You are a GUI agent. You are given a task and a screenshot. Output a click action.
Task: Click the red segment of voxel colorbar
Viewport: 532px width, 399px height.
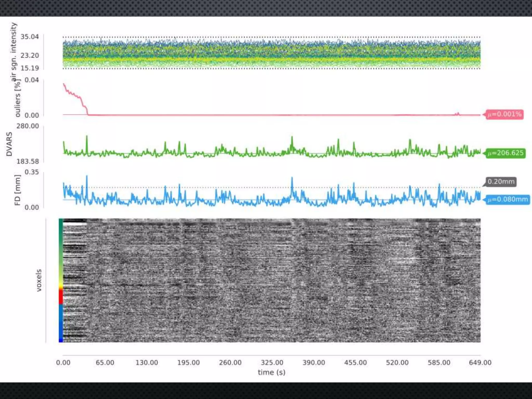(61, 297)
